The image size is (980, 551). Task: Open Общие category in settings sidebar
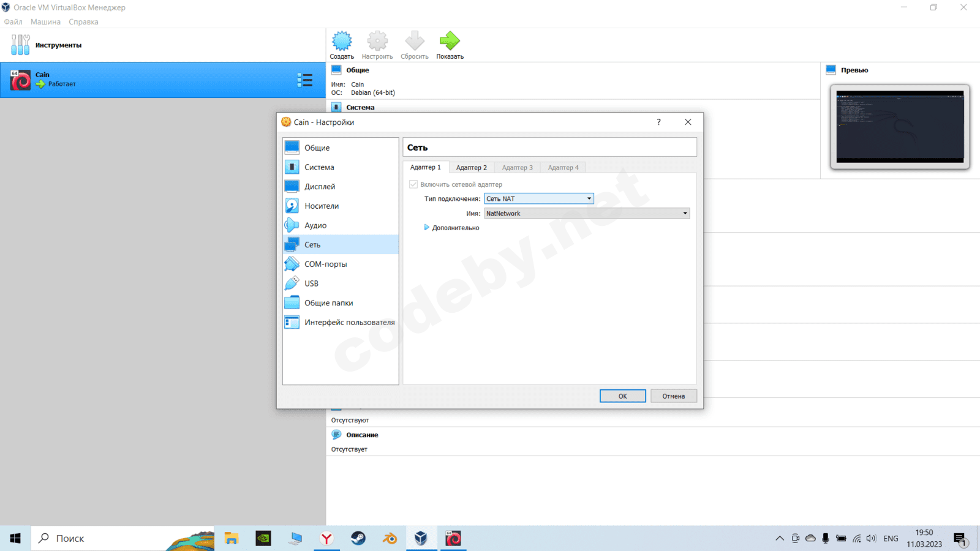[x=341, y=148]
